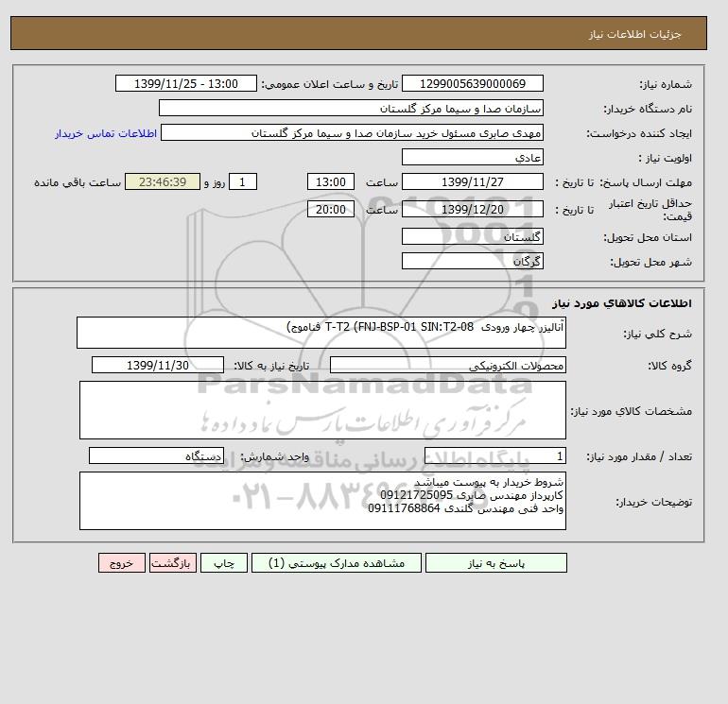Click the empty مشخصات کالای مورد نیاز box
Image resolution: width=728 pixels, height=704 pixels.
[x=322, y=410]
